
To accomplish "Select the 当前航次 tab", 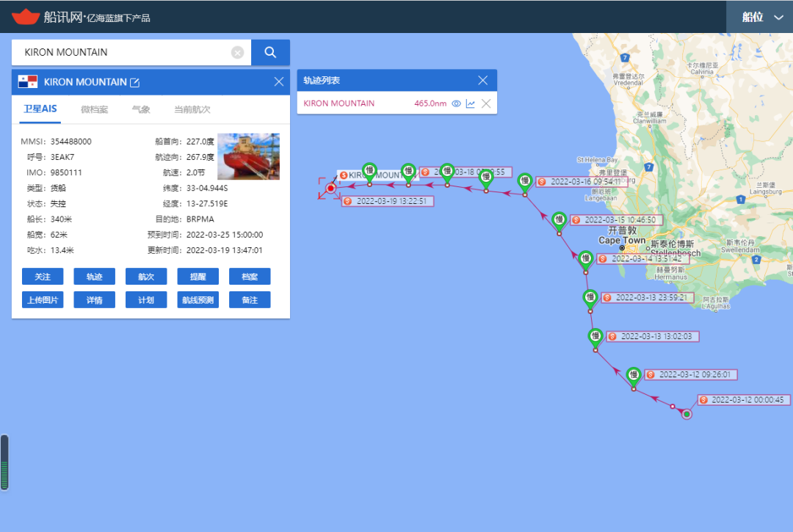I will [x=192, y=109].
